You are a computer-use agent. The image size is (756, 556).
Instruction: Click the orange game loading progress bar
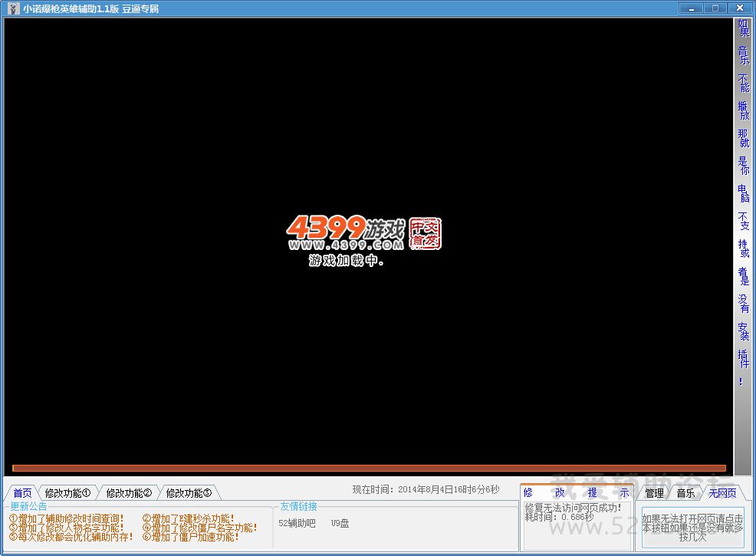click(x=370, y=468)
